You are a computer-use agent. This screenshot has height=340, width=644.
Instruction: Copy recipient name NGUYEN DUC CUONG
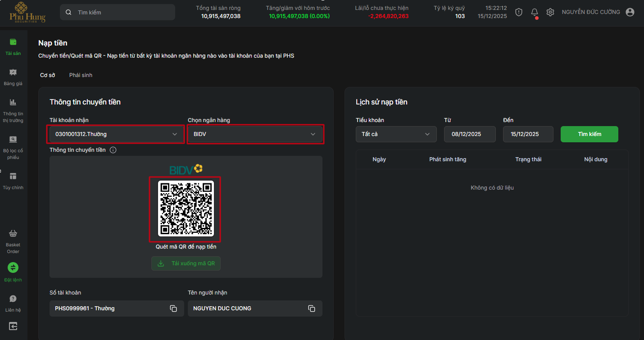tap(312, 308)
